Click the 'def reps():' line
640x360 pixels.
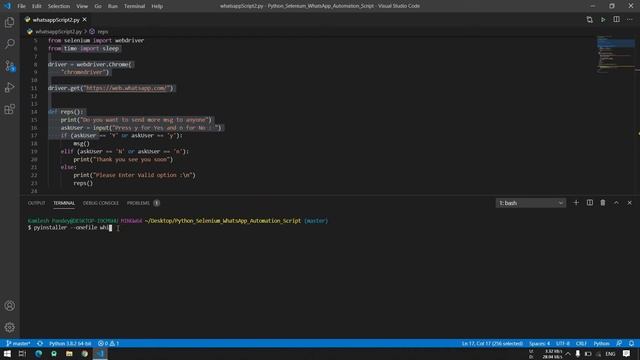coord(65,112)
